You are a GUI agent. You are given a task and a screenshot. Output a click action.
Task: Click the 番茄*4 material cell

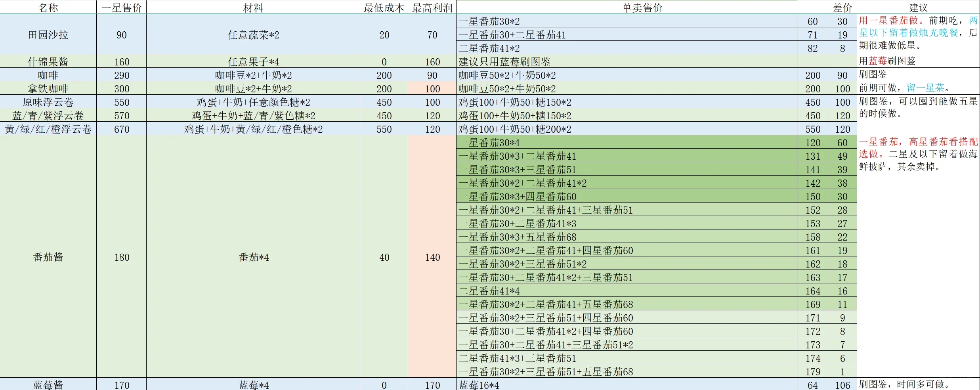(x=253, y=257)
